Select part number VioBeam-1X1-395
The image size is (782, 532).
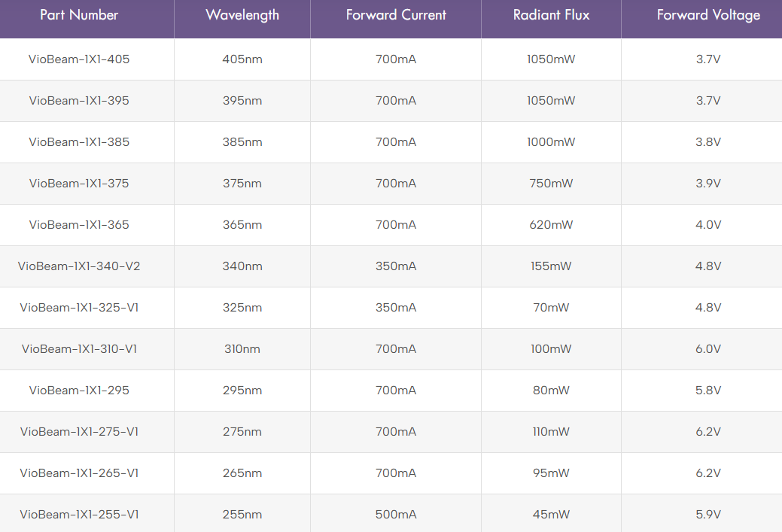point(79,101)
